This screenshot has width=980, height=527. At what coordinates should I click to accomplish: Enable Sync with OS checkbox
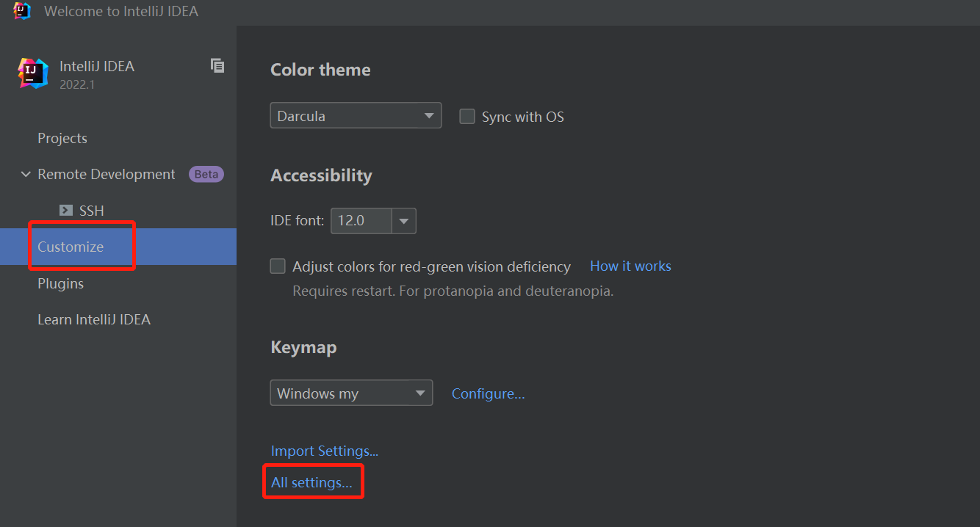pos(467,117)
